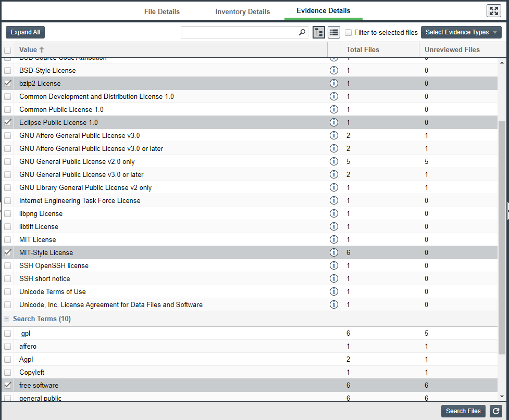Click the Expand All button

click(x=25, y=32)
